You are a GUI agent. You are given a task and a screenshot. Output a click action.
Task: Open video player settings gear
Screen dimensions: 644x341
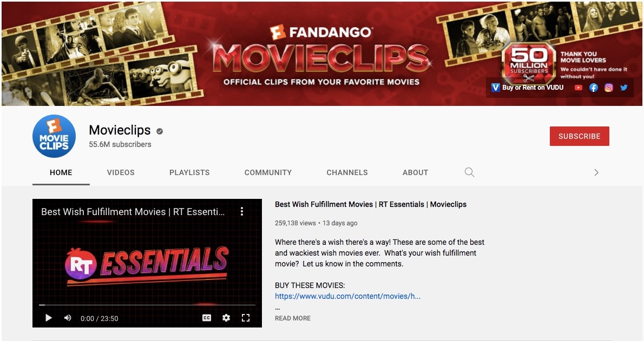point(226,318)
